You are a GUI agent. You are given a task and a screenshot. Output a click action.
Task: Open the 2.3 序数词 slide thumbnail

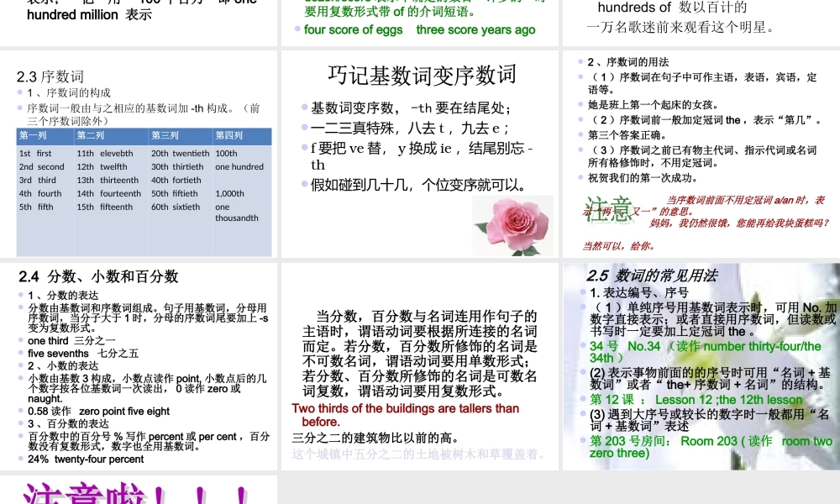coord(139,154)
